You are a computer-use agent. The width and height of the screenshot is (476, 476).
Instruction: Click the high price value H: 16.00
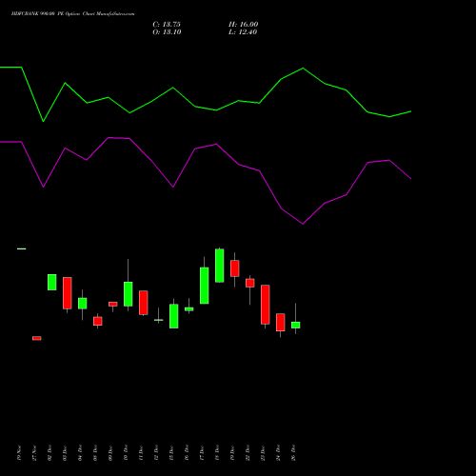tap(243, 25)
